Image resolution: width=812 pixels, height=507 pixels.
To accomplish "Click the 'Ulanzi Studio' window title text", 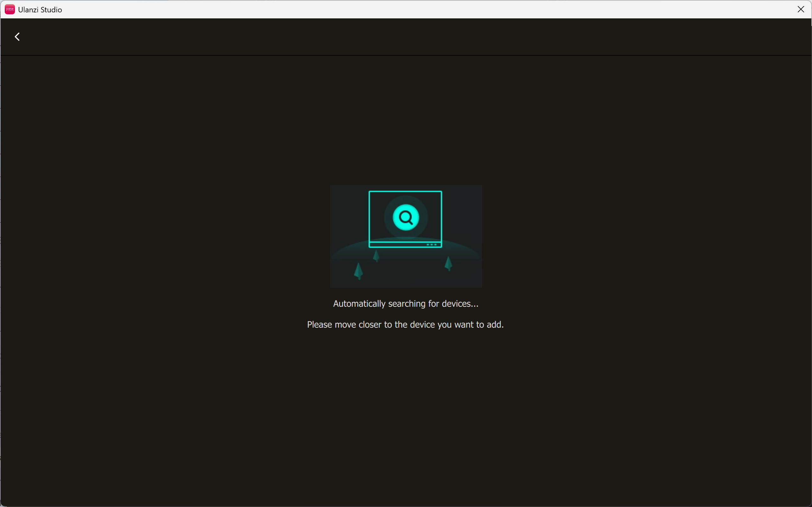I will [x=40, y=10].
